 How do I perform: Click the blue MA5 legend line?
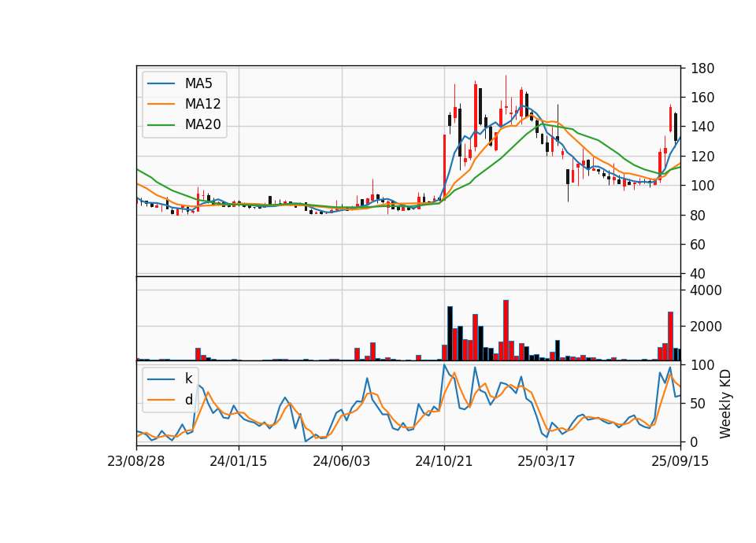point(161,83)
